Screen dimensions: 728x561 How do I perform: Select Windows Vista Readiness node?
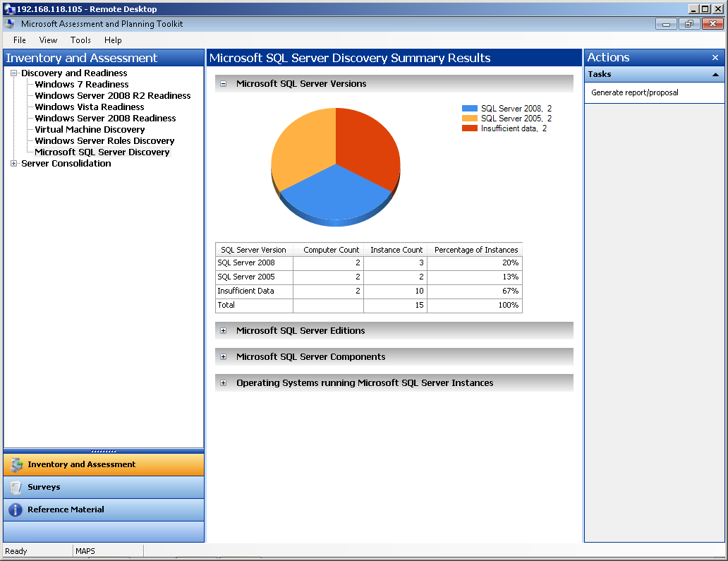[90, 107]
